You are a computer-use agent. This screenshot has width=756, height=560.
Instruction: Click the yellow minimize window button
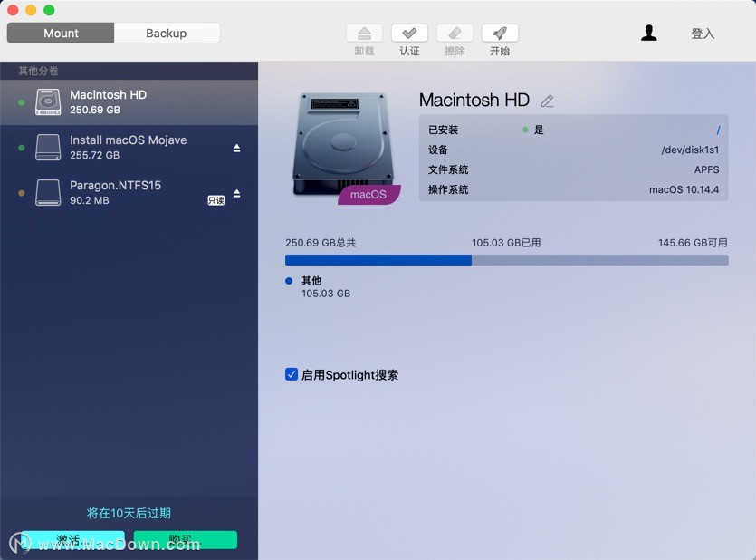coord(31,10)
